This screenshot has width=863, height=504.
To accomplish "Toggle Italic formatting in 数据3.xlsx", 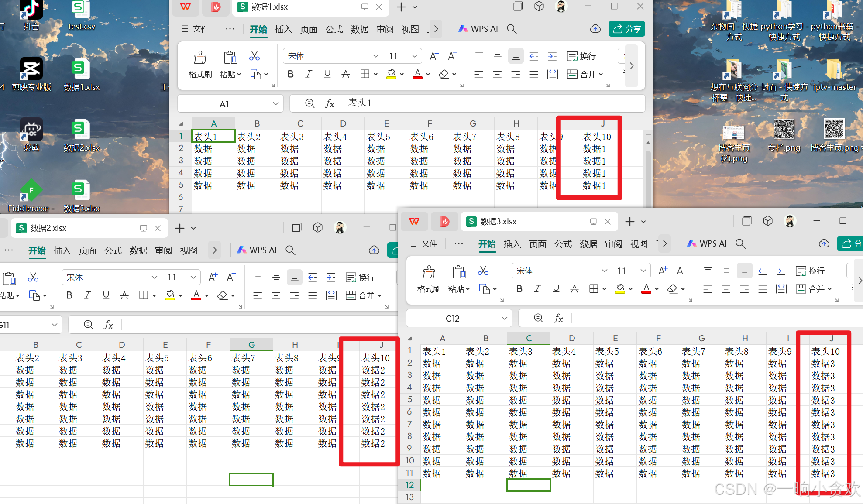I will coord(537,289).
